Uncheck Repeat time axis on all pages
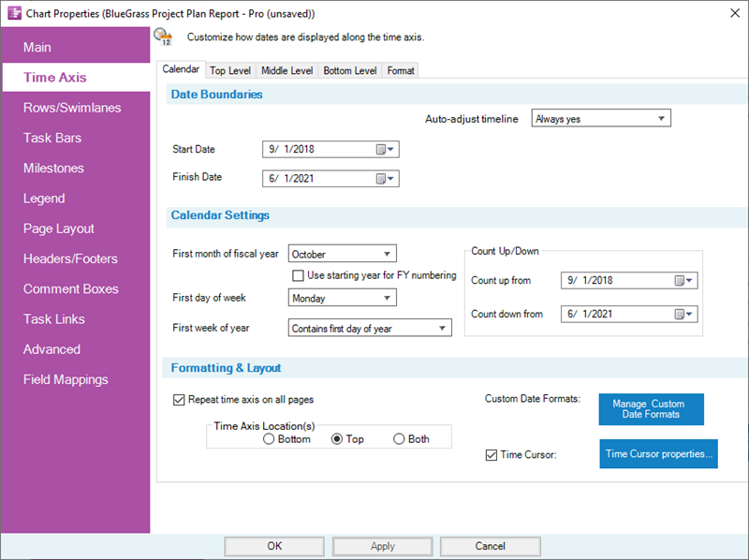Viewport: 749px width, 560px height. click(180, 400)
